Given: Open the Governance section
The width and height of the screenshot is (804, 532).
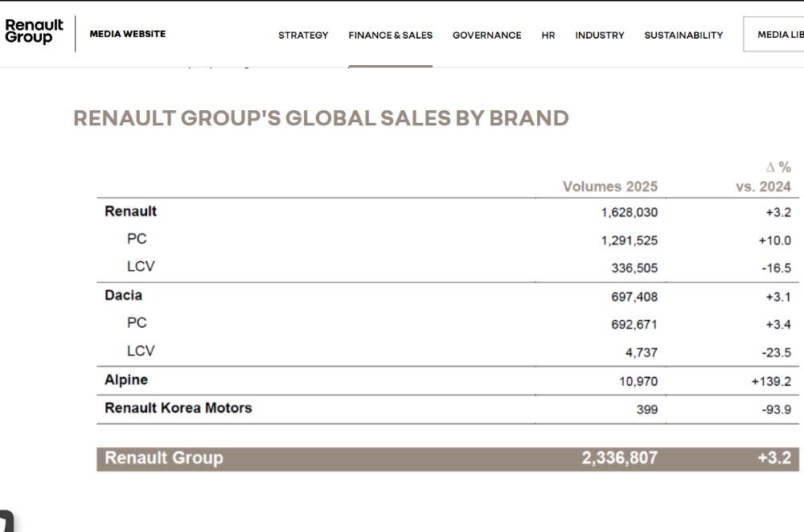Looking at the screenshot, I should (x=486, y=35).
